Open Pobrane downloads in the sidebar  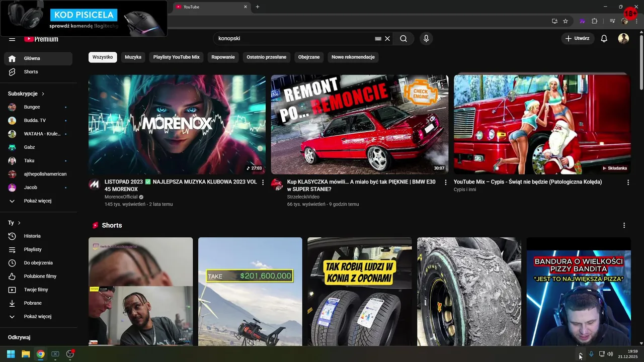point(38,303)
